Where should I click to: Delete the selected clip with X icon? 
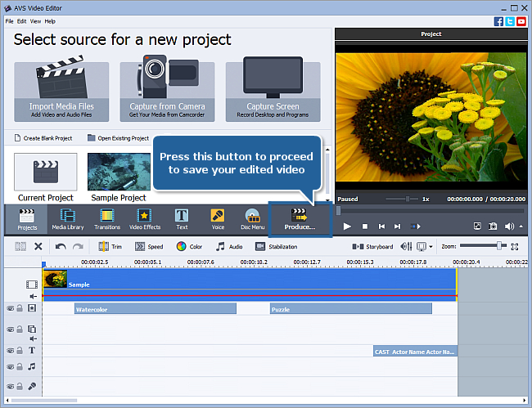coord(38,246)
